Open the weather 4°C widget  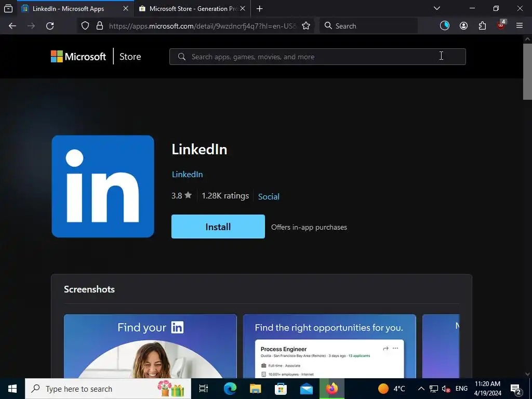tap(392, 389)
